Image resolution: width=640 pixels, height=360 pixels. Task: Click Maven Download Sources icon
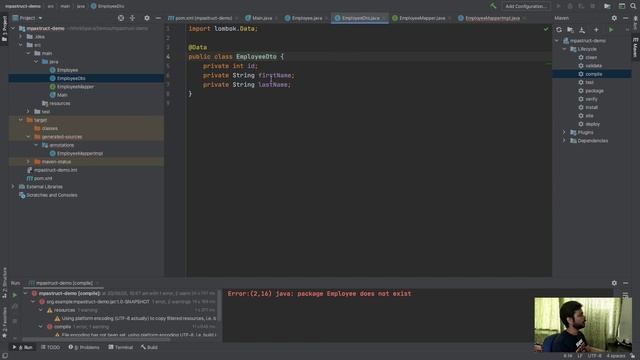click(x=582, y=30)
